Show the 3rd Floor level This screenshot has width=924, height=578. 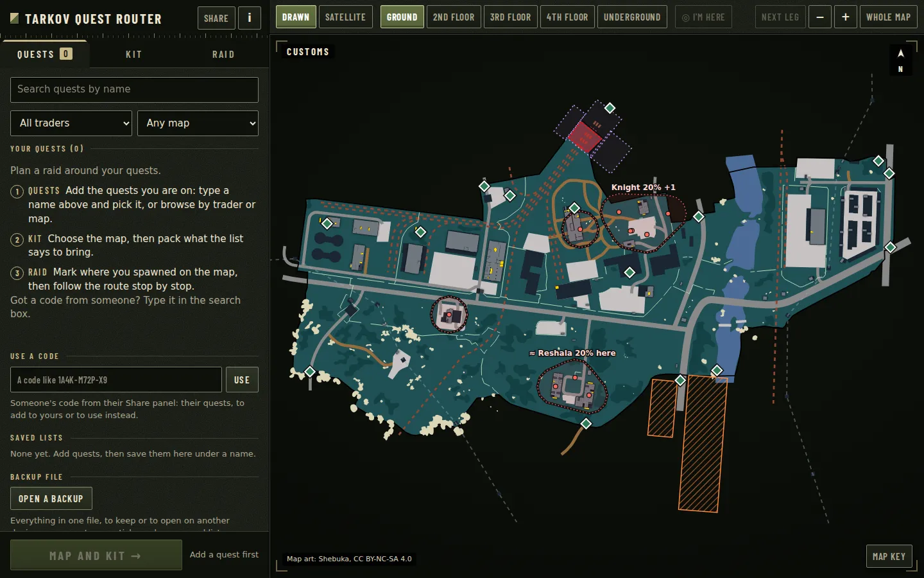pyautogui.click(x=511, y=17)
